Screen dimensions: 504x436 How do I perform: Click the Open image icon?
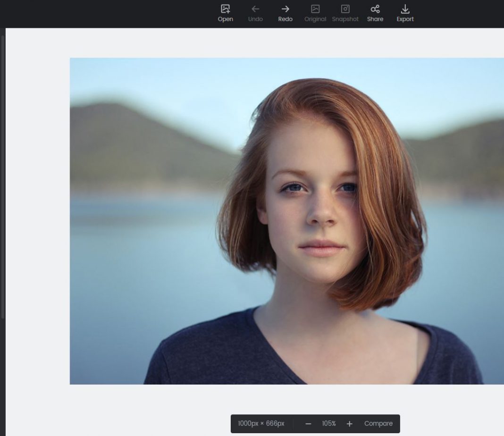[x=225, y=9]
